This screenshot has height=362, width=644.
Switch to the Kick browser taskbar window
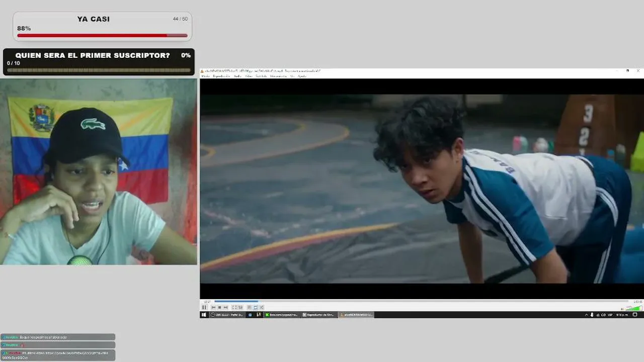click(x=281, y=315)
